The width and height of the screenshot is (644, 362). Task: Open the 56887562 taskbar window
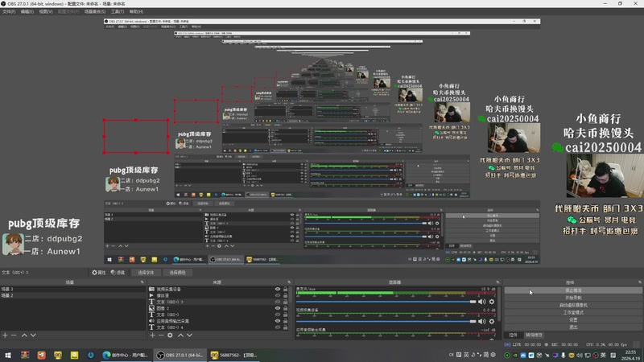click(x=235, y=355)
